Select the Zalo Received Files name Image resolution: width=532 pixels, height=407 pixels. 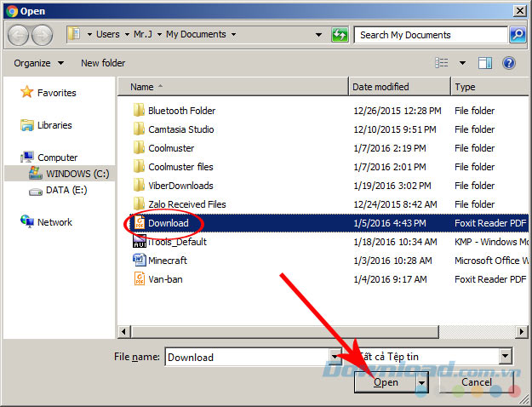tap(187, 204)
